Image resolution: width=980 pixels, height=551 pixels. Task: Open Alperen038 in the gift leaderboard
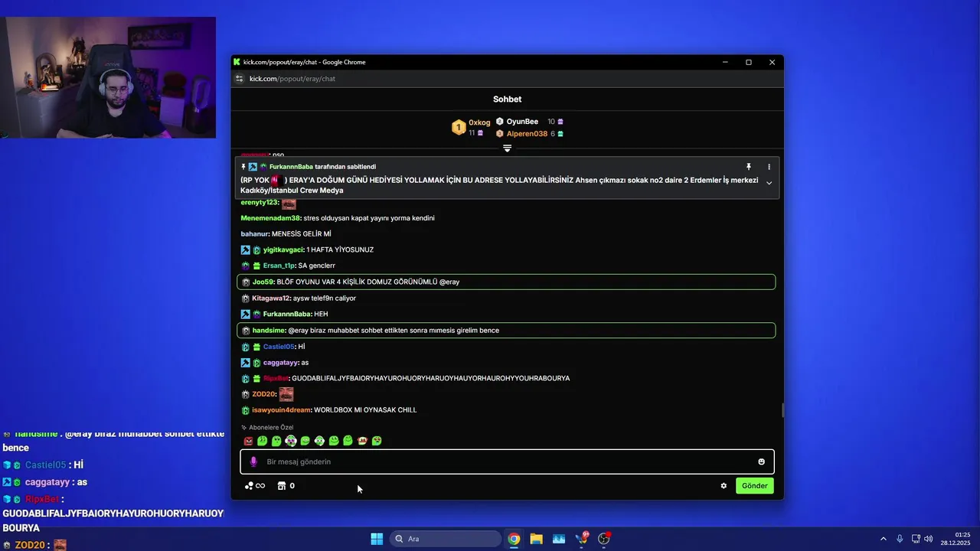[527, 134]
